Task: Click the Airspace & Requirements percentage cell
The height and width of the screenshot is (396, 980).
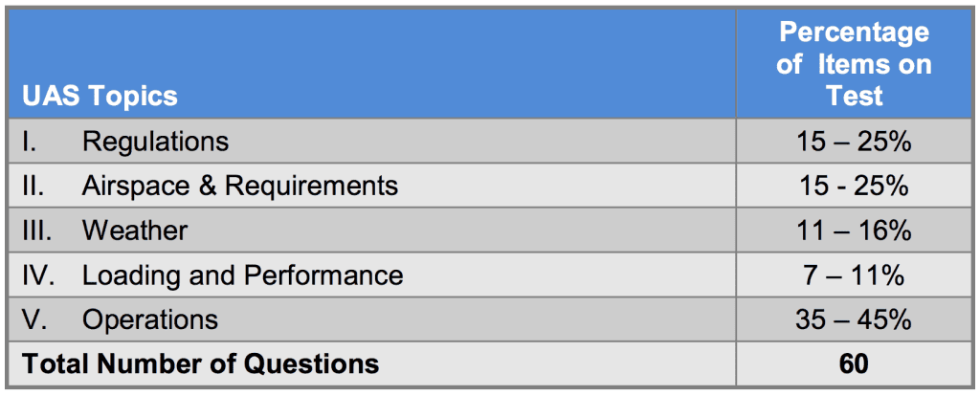Action: [x=854, y=186]
